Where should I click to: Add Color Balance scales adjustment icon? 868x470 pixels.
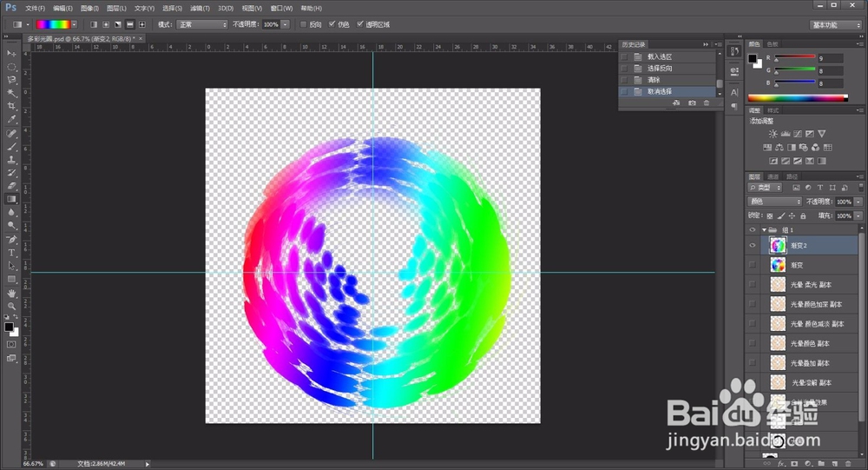[x=779, y=148]
